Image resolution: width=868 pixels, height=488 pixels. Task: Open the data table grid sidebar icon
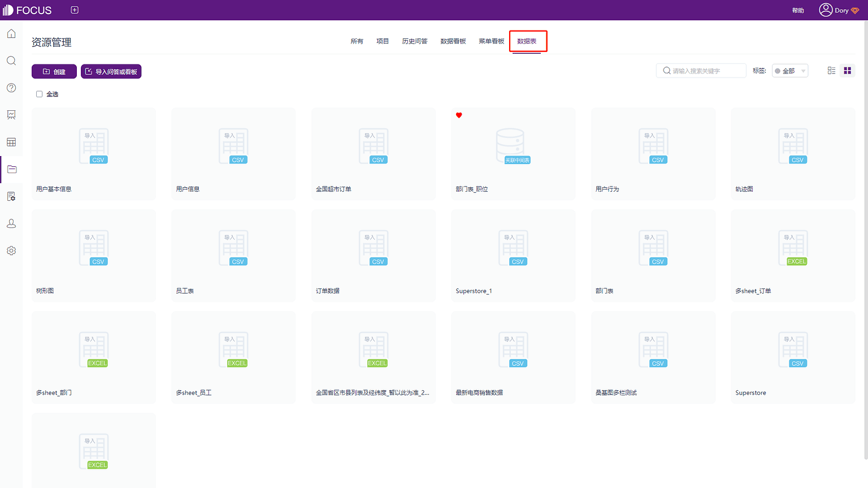(11, 142)
